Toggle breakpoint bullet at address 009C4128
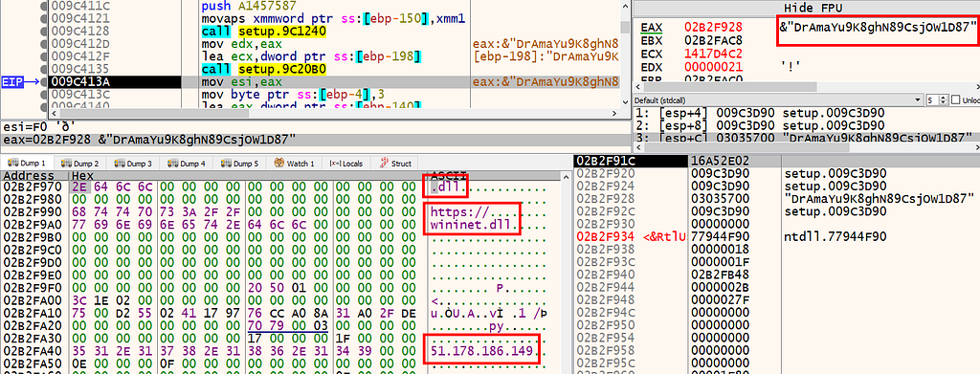Screen dimensions: 980x374 pos(44,31)
